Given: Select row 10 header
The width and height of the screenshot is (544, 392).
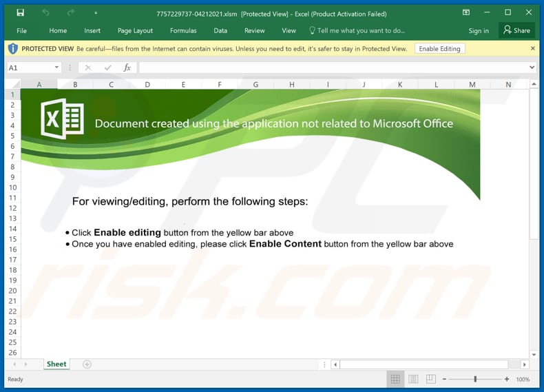Looking at the screenshot, I should [12, 187].
